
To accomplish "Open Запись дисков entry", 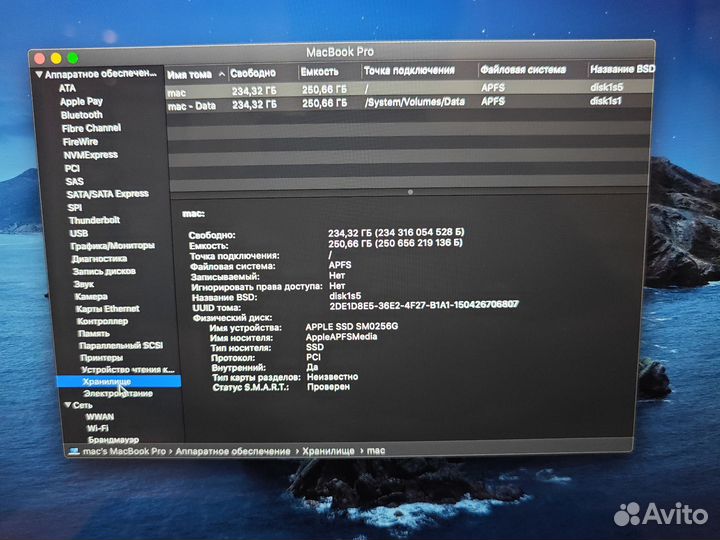I will click(104, 271).
